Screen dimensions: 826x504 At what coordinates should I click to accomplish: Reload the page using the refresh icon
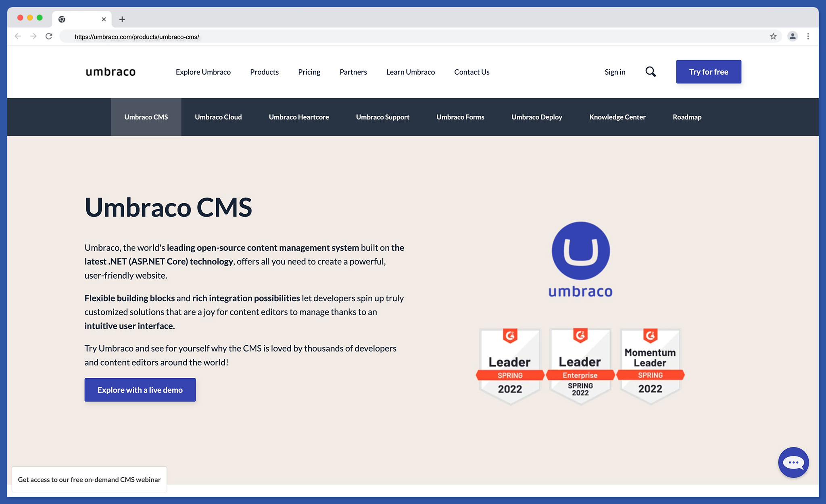click(49, 36)
